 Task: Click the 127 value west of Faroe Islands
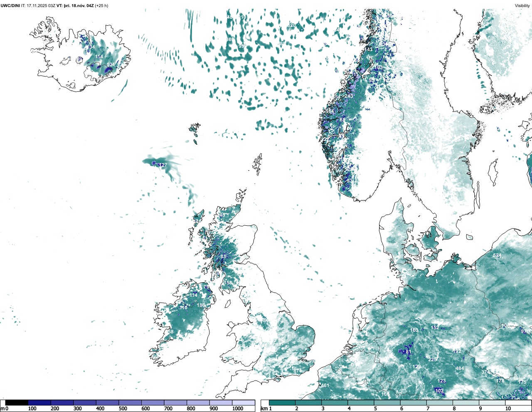pyautogui.click(x=163, y=165)
